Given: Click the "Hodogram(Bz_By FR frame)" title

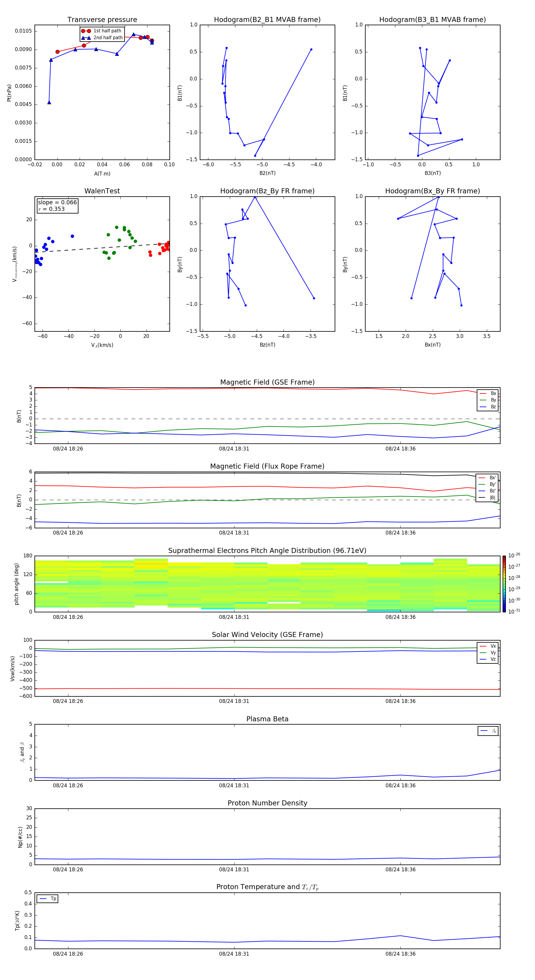Looking at the screenshot, I should click(x=267, y=191).
